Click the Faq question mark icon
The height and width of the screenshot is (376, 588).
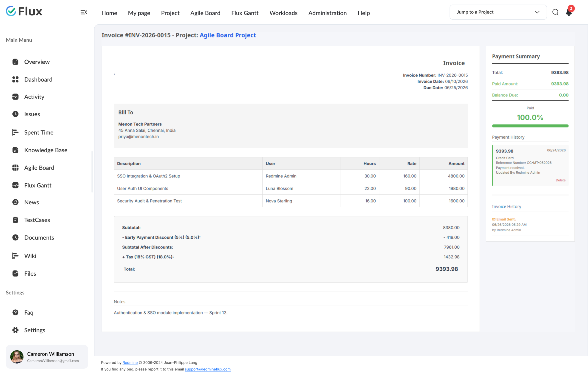point(15,313)
